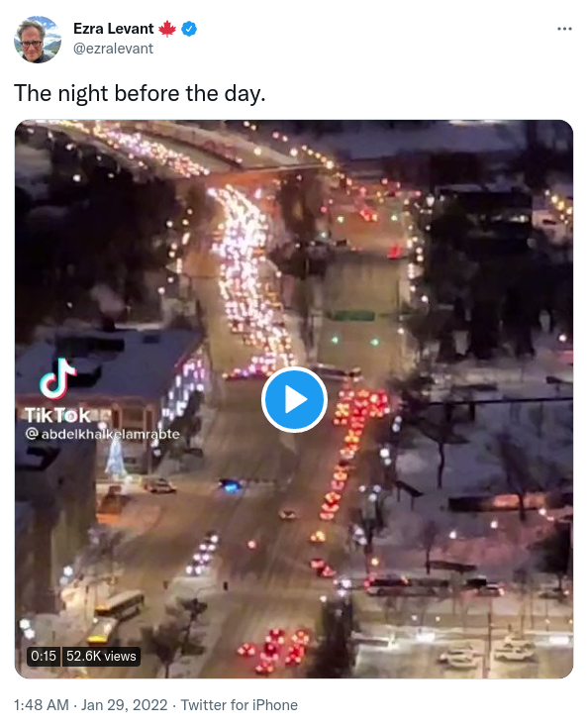Click the Jan 29, 2022 date
The image size is (588, 728).
point(124,705)
